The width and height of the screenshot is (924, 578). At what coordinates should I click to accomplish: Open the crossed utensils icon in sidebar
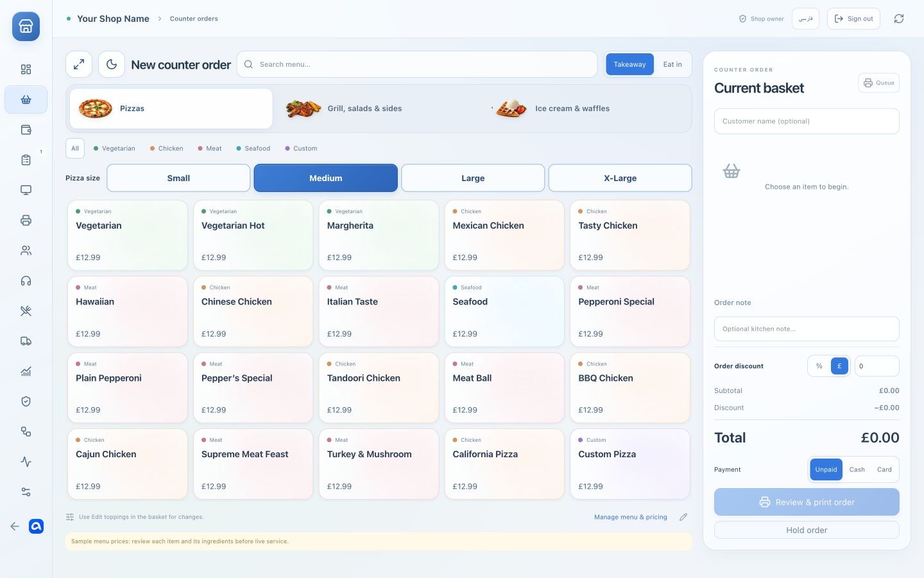tap(26, 311)
